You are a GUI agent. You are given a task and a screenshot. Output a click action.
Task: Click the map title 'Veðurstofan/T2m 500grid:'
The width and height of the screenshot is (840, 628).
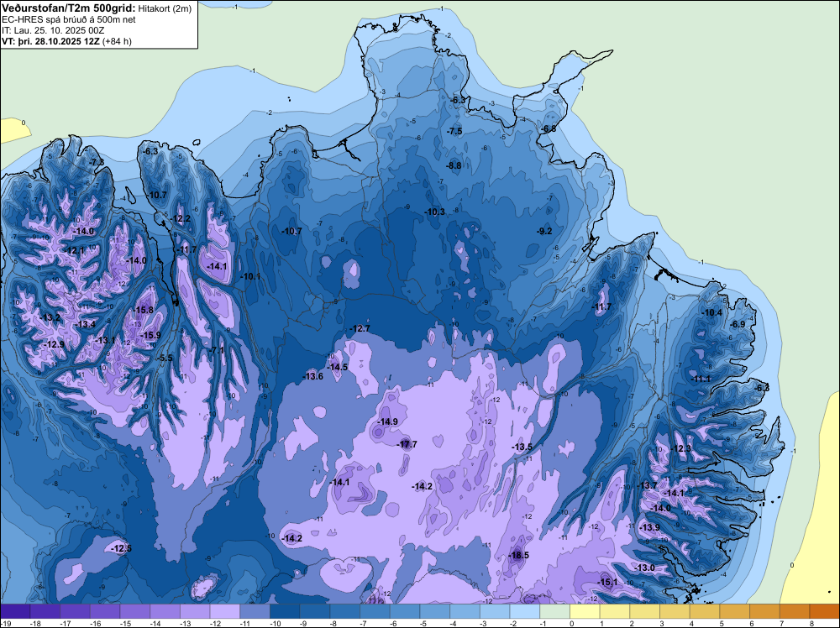point(69,8)
